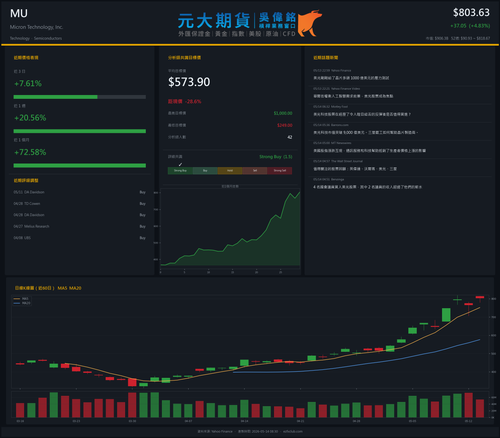Select the Hold segment on rating scale
This screenshot has width=500, height=438.
(x=230, y=171)
